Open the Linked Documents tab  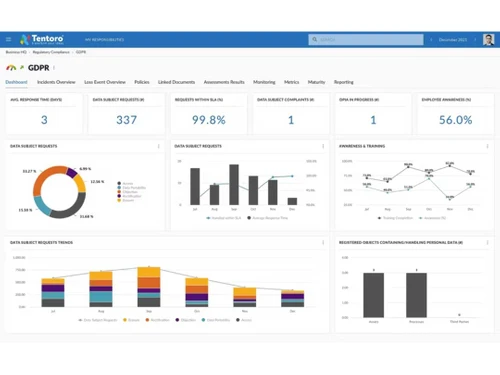176,82
